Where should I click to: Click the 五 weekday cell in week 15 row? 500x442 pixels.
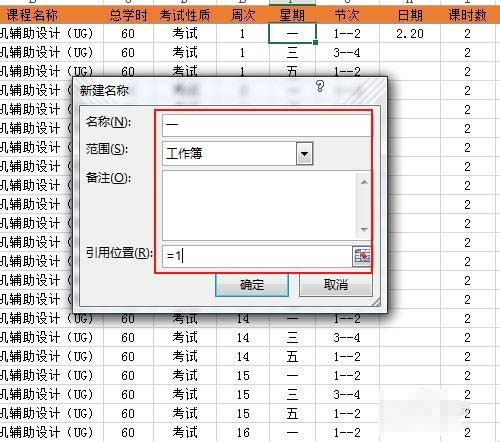[x=292, y=414]
